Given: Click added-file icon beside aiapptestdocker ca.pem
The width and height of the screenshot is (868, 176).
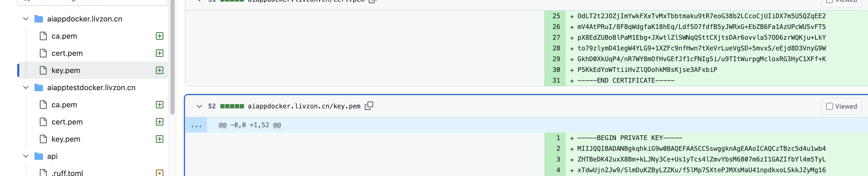Looking at the screenshot, I should pos(160,105).
